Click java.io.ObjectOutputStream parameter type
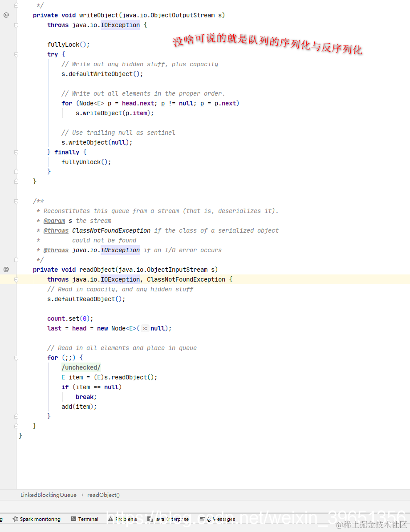 click(x=168, y=15)
